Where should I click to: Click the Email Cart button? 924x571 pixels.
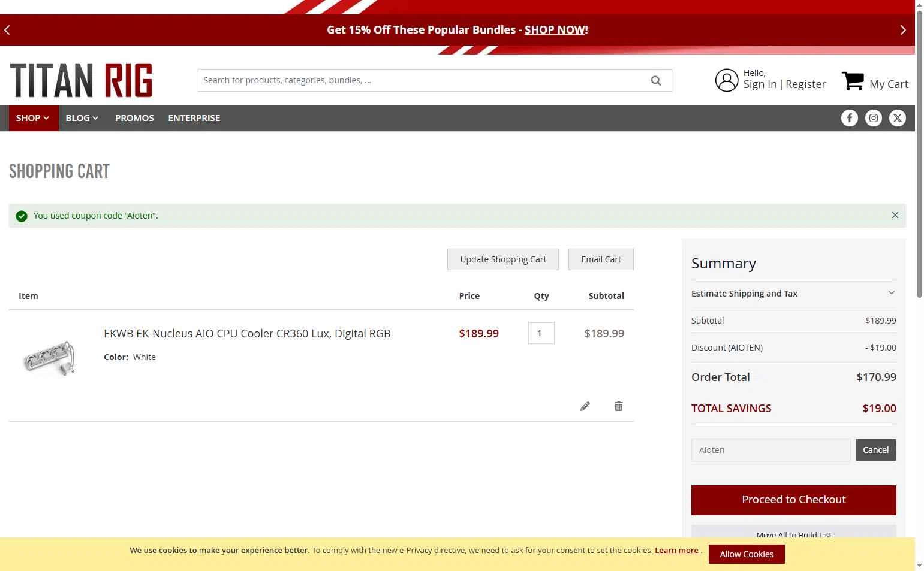(x=601, y=259)
